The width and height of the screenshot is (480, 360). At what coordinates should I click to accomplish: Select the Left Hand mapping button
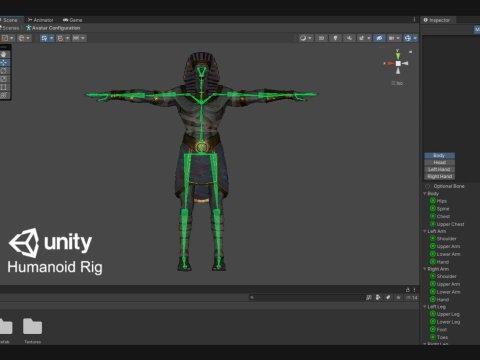[439, 169]
